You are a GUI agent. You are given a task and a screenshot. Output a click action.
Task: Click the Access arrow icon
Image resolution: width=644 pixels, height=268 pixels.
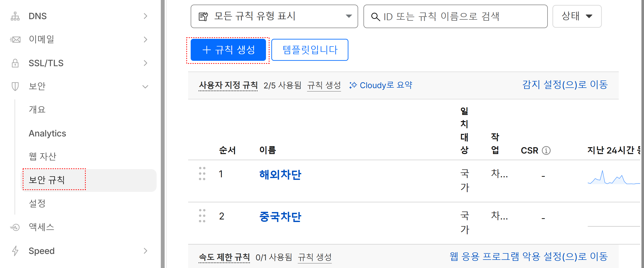pyautogui.click(x=15, y=227)
